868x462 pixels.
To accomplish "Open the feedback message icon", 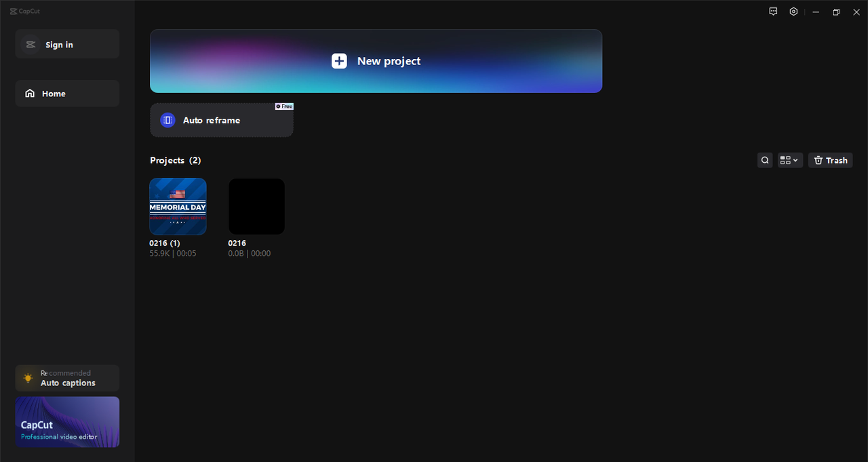I will click(x=773, y=12).
